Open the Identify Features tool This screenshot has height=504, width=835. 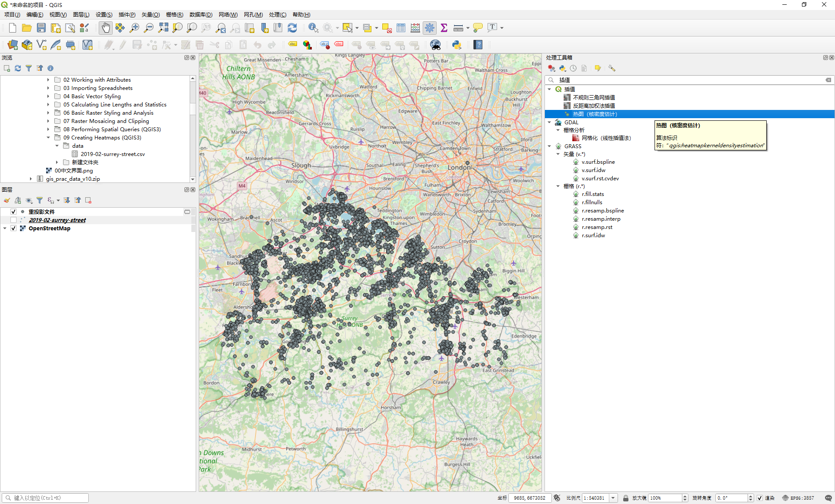pyautogui.click(x=313, y=28)
